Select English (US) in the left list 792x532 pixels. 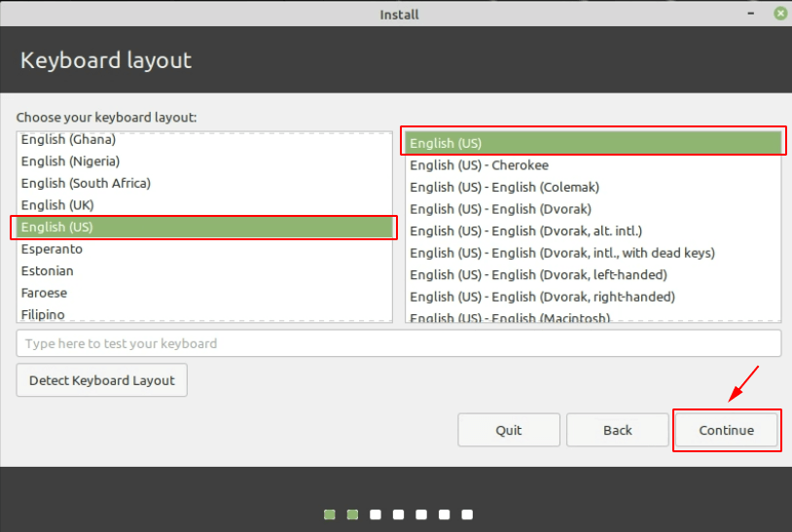pos(204,228)
